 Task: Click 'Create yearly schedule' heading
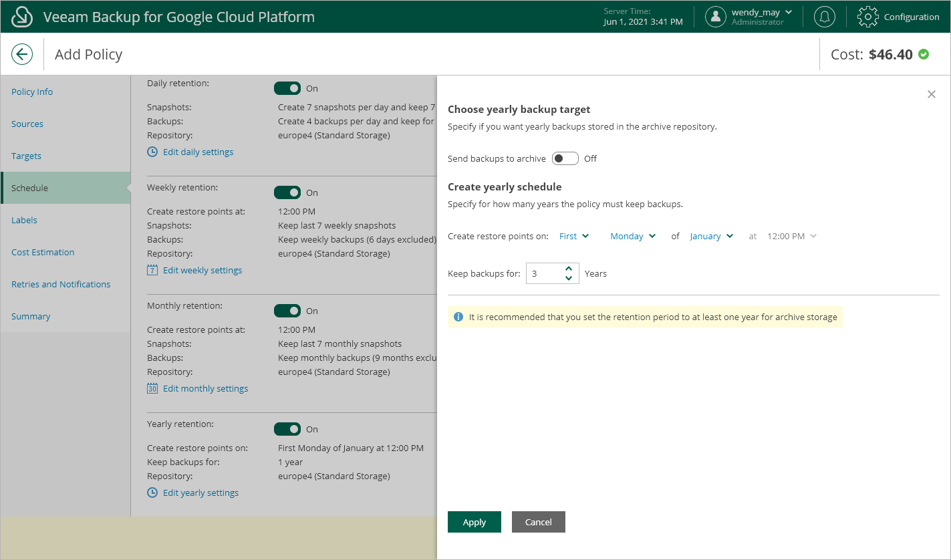[x=505, y=186]
